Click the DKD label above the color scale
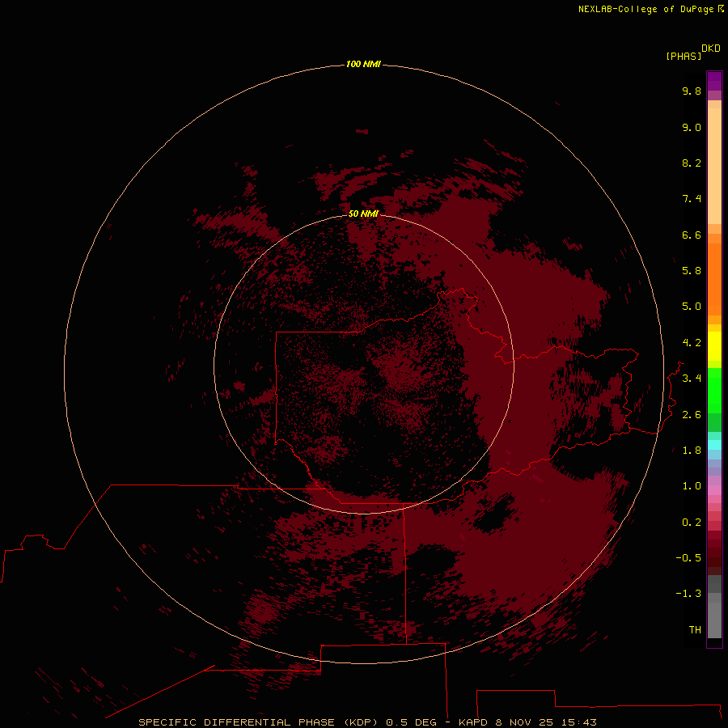The height and width of the screenshot is (728, 728). 711,49
